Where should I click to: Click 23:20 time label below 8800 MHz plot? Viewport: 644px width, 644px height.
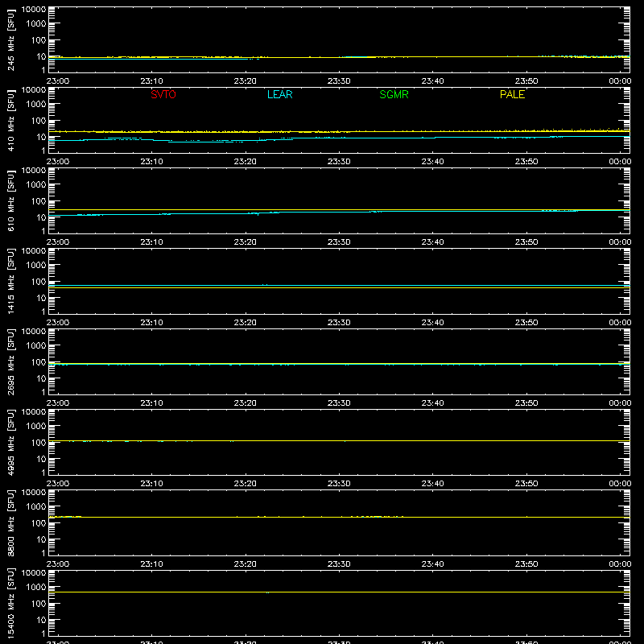point(246,564)
